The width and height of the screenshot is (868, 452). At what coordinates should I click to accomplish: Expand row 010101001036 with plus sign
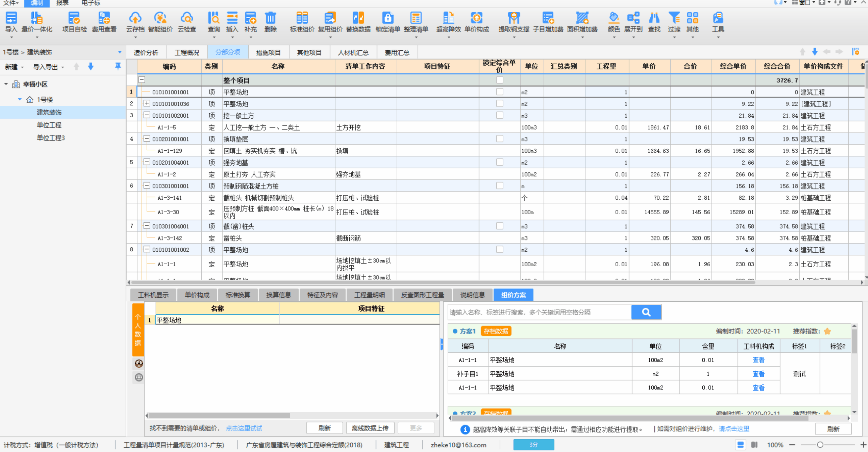pos(147,103)
